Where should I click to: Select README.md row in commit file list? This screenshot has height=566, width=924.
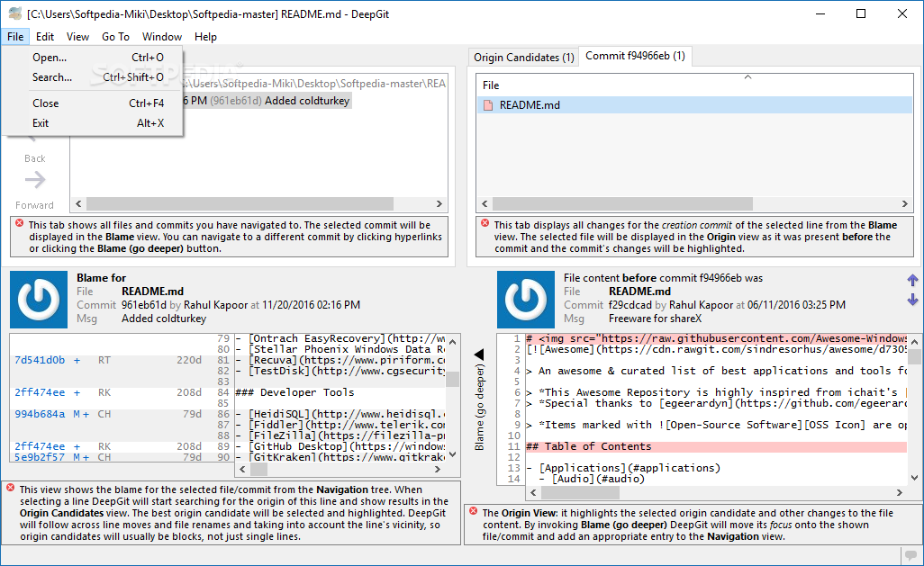click(694, 105)
